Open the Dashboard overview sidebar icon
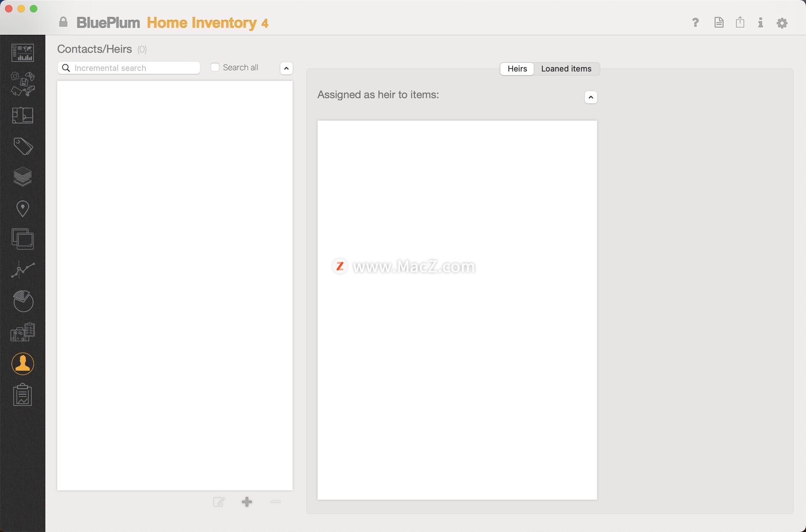 [23, 52]
